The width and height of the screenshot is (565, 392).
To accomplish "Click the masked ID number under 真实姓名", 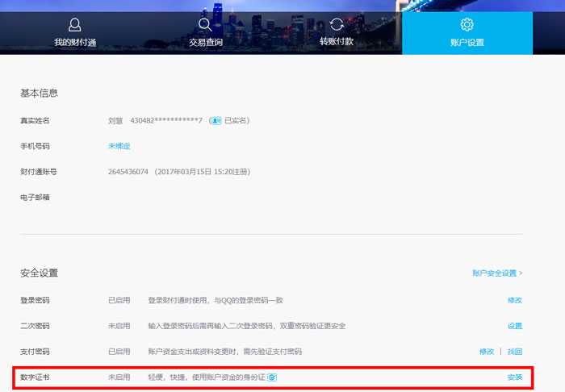I will (165, 121).
